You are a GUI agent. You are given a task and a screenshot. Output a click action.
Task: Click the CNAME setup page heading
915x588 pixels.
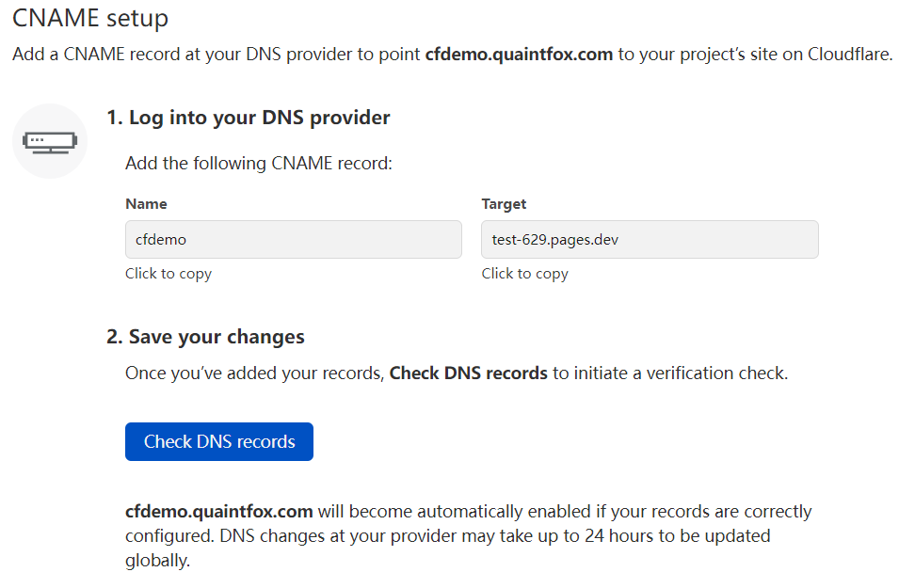coord(90,18)
